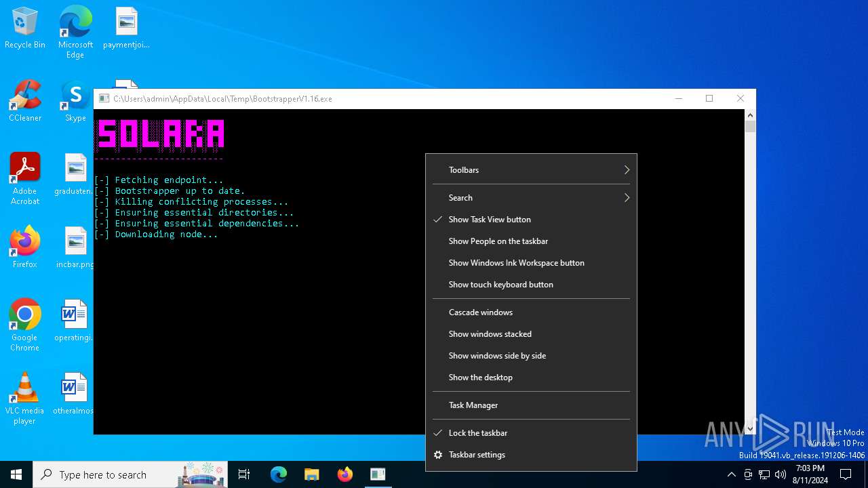Choose Show windows stacked
This screenshot has width=868, height=488.
(532, 334)
